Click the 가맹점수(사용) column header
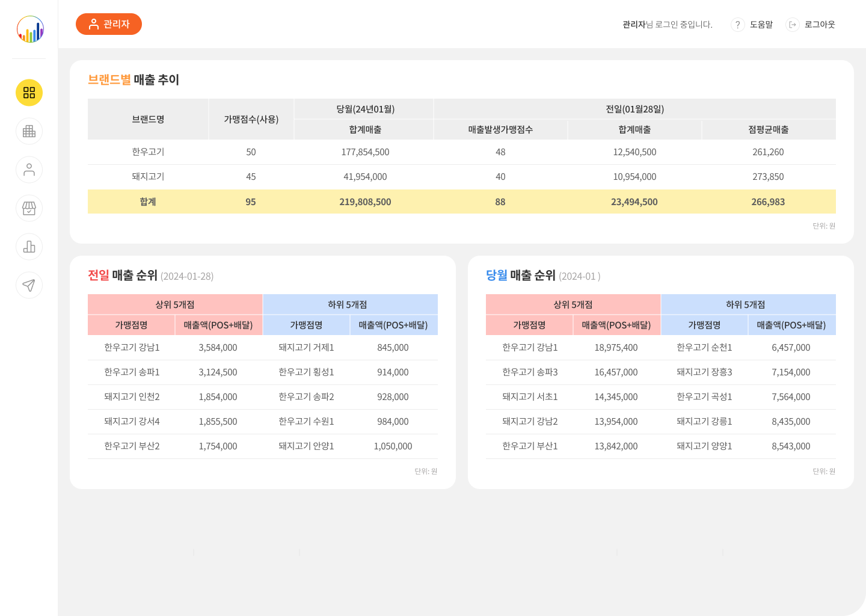 (x=251, y=119)
